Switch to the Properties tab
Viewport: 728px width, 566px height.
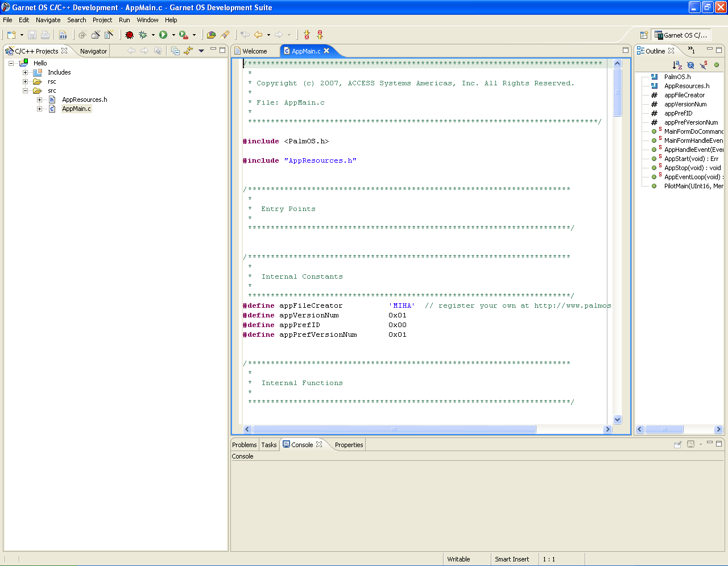[x=349, y=445]
